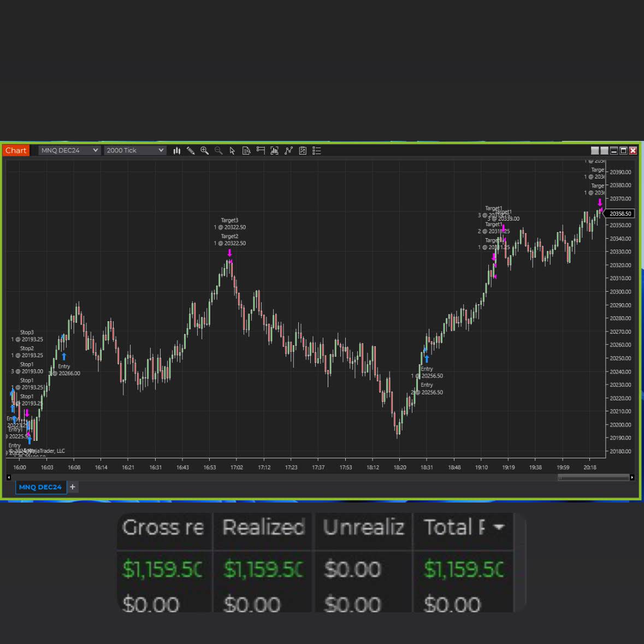Click the Stop3 1 @ 20193.25 label
644x644 pixels.
coord(27,336)
